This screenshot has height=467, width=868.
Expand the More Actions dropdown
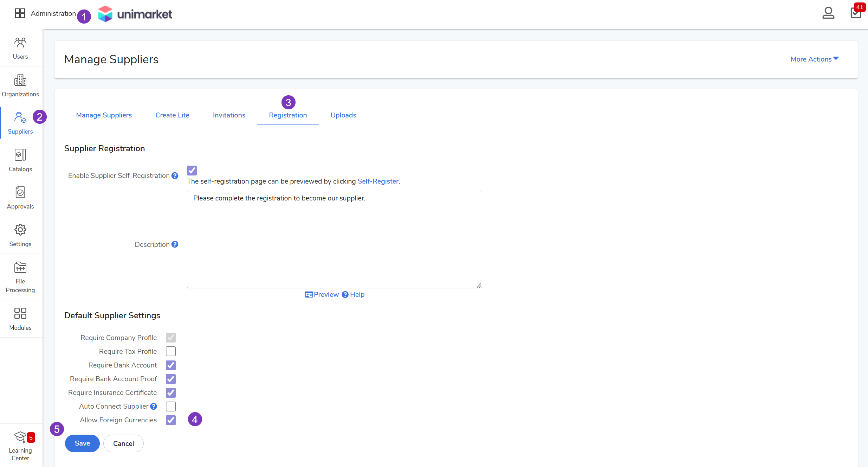[814, 59]
